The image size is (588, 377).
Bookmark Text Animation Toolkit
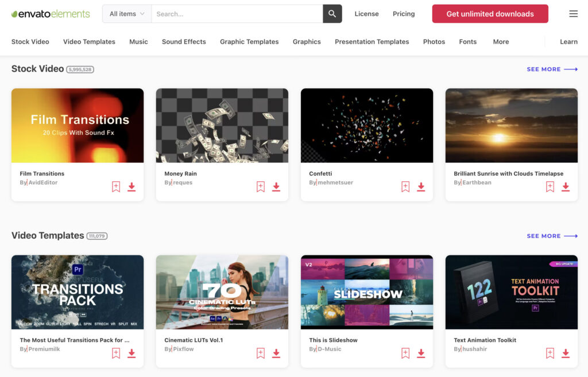pos(550,353)
